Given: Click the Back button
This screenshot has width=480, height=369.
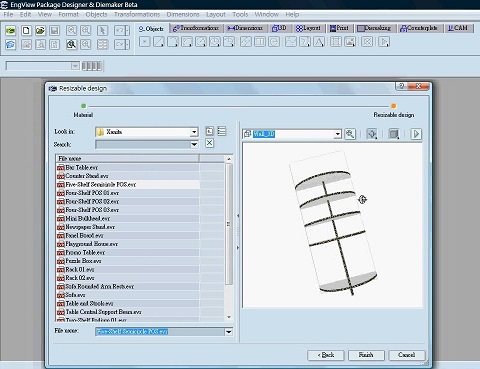Looking at the screenshot, I should pos(326,355).
